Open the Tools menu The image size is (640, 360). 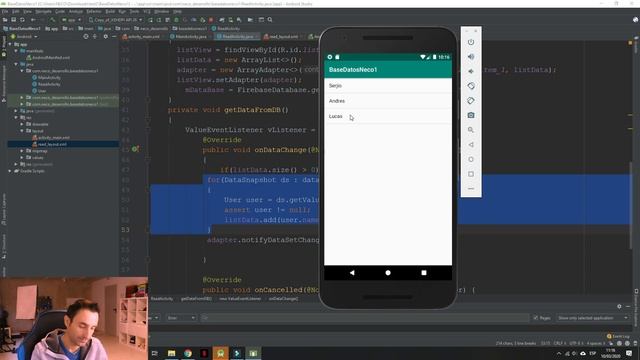[134, 11]
